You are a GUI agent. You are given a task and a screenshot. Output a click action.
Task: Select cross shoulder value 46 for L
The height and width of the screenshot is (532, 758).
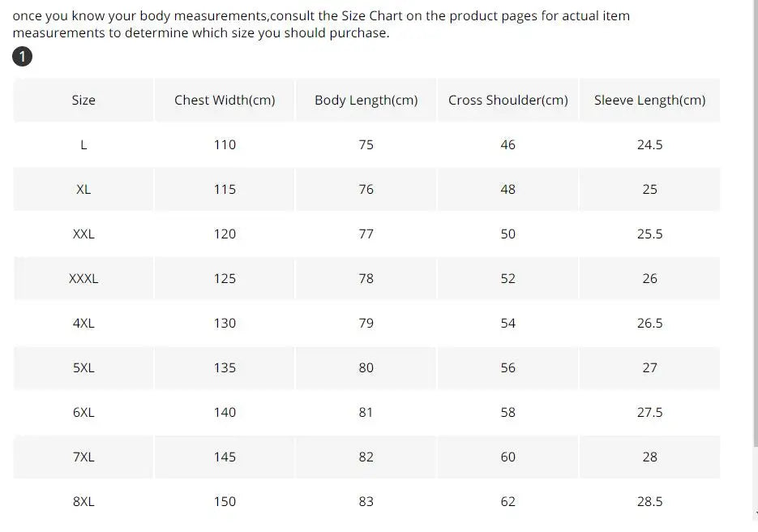click(x=508, y=145)
